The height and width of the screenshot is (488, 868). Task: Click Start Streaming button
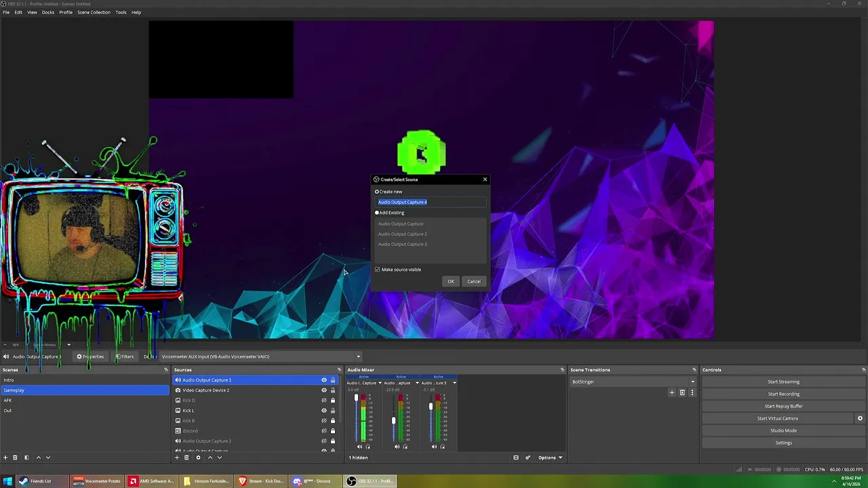[x=783, y=382]
